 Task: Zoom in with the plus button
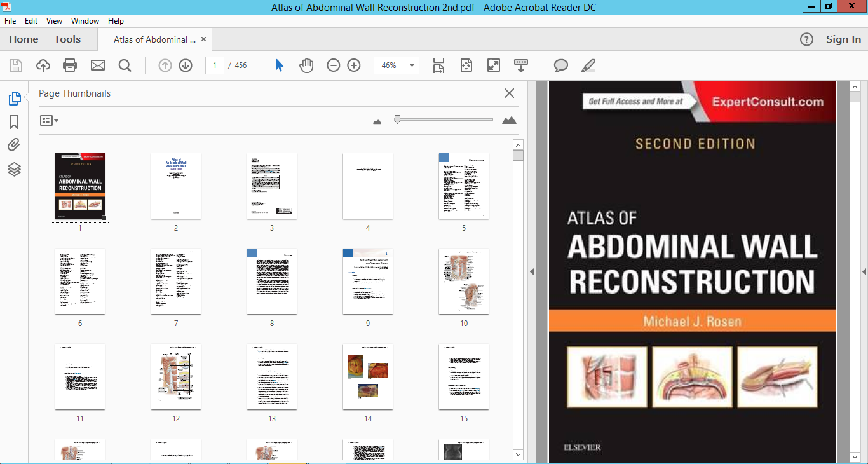[354, 65]
